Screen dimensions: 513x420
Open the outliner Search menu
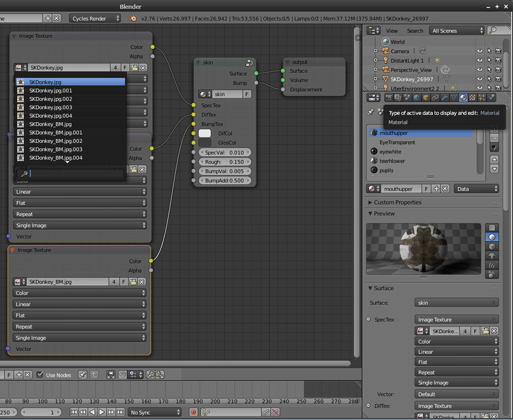click(x=415, y=30)
